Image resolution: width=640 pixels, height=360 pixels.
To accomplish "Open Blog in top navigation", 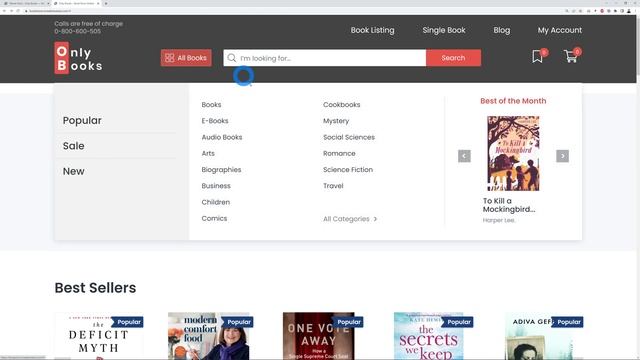I will 502,30.
